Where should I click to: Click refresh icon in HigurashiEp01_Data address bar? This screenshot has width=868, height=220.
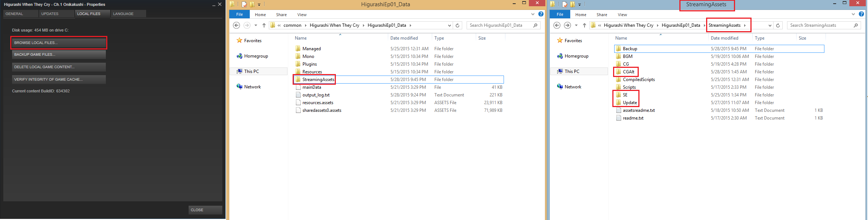(457, 25)
